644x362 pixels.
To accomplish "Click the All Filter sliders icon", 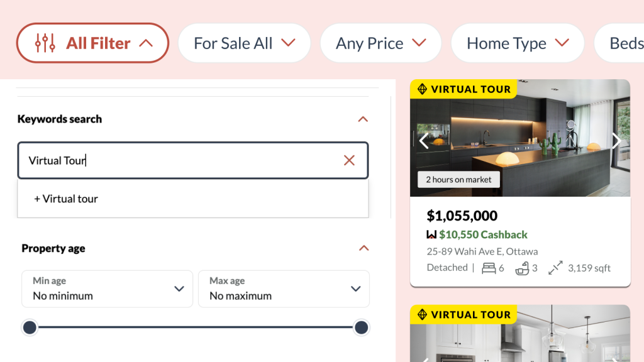I will [x=46, y=43].
